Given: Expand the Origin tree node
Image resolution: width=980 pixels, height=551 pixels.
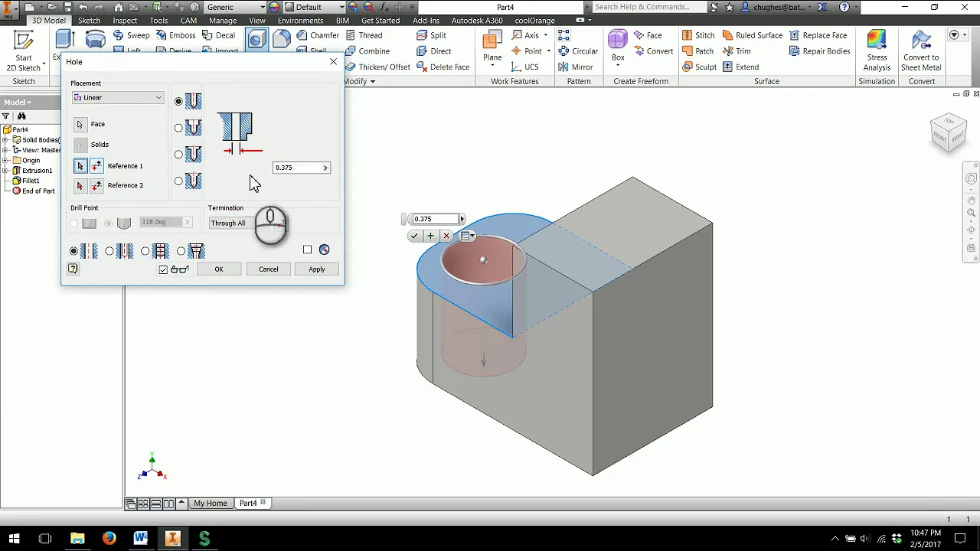Looking at the screenshot, I should point(6,161).
